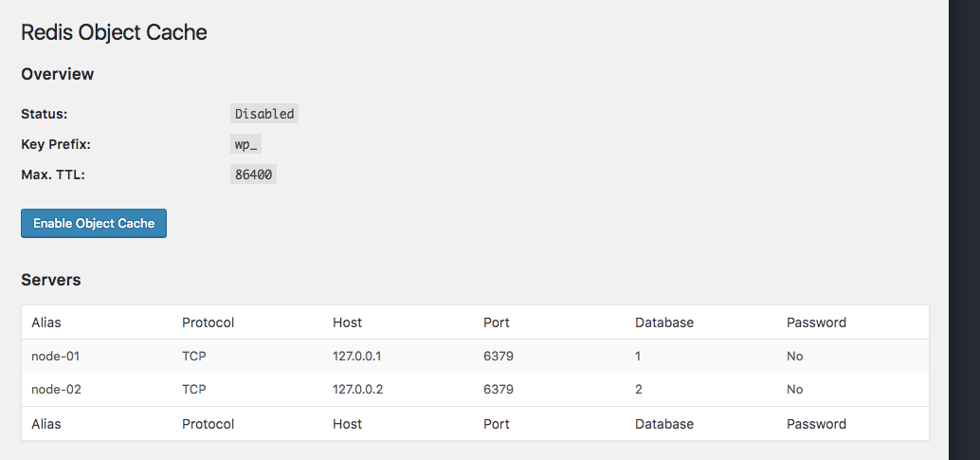Screen dimensions: 980x460
Task: Click the footer Database column label
Action: click(663, 424)
